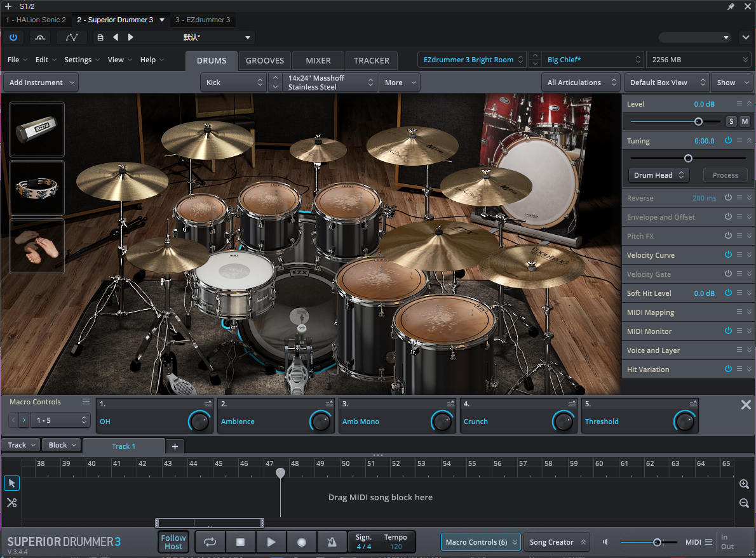Open settings icon of macro 1 OH
The width and height of the screenshot is (756, 558).
208,404
